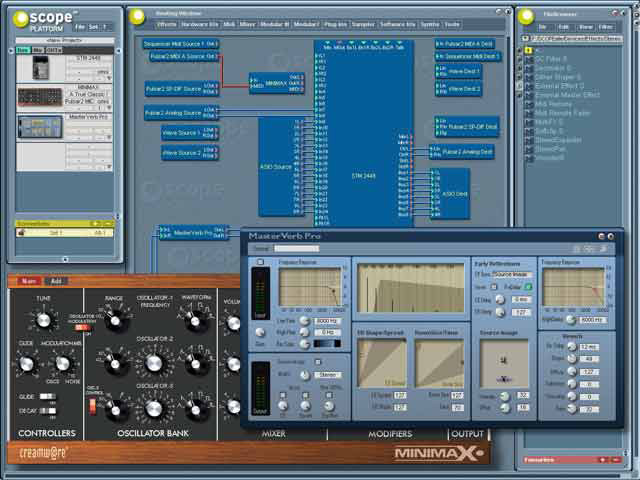Click the Pre Delay value field in Reverb

pyautogui.click(x=589, y=347)
